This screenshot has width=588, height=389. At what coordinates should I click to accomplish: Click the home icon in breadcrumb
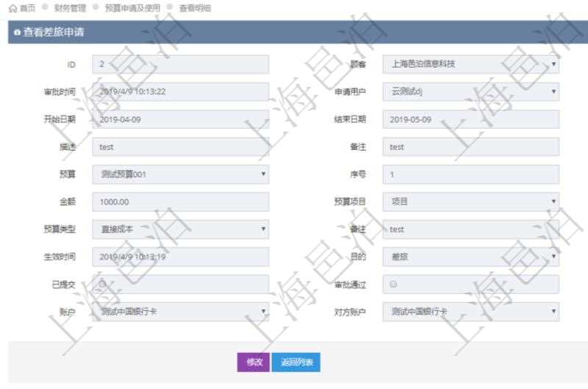12,8
